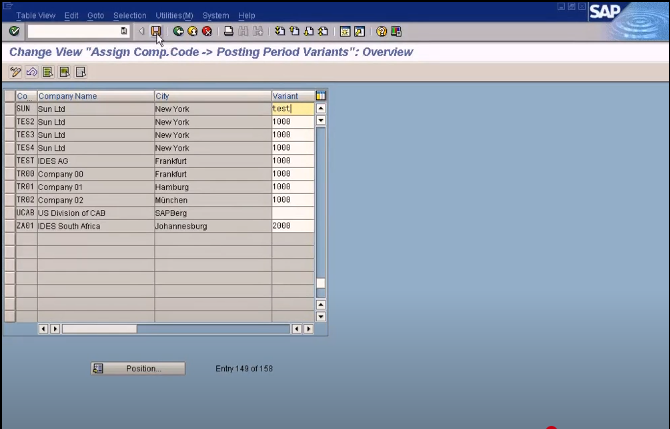Go to Previous Page icon
Screen dimensions: 670x429
click(294, 31)
